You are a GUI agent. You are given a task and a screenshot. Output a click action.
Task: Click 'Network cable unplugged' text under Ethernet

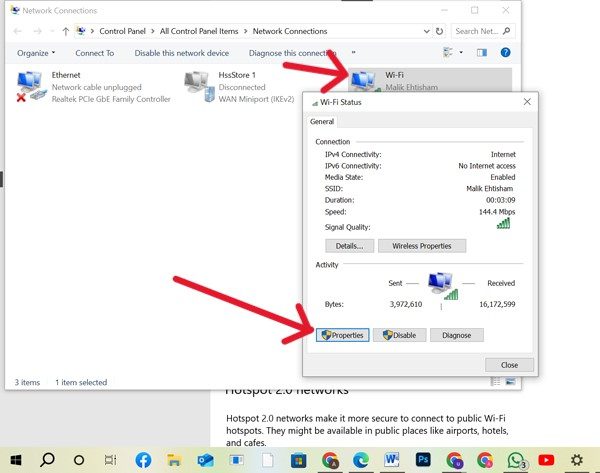tap(96, 87)
